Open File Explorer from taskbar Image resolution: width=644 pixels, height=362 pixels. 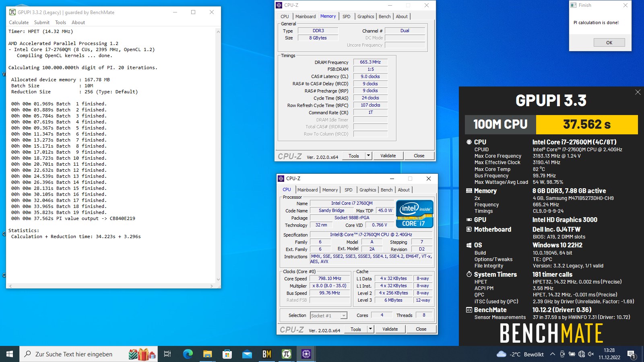[x=207, y=354]
